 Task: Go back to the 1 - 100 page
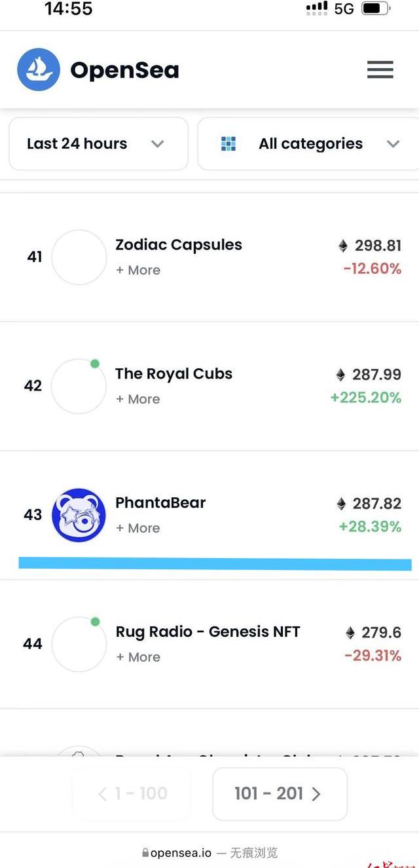132,794
